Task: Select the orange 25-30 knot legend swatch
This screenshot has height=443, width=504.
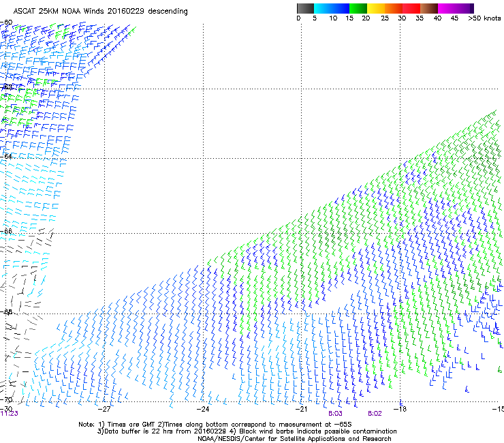Action: pyautogui.click(x=394, y=8)
